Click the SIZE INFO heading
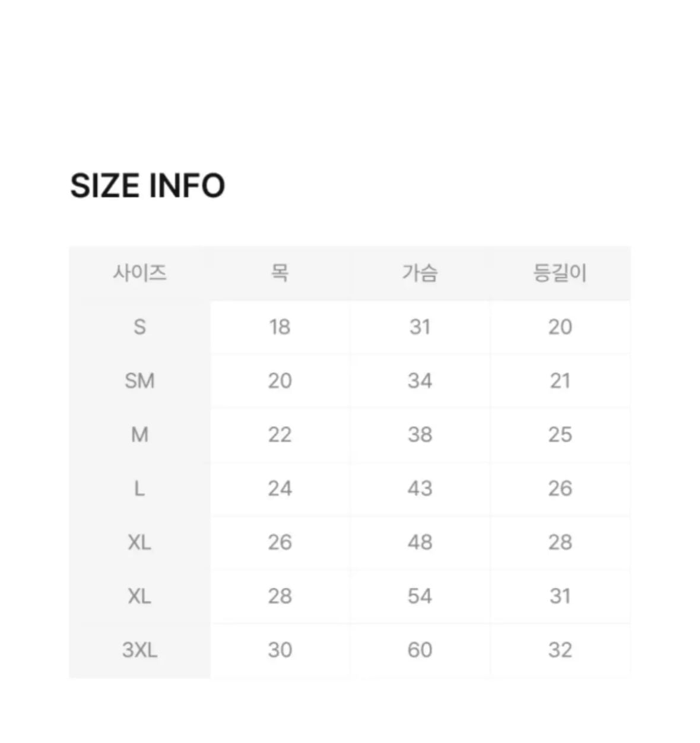This screenshot has width=700, height=743. pyautogui.click(x=147, y=186)
